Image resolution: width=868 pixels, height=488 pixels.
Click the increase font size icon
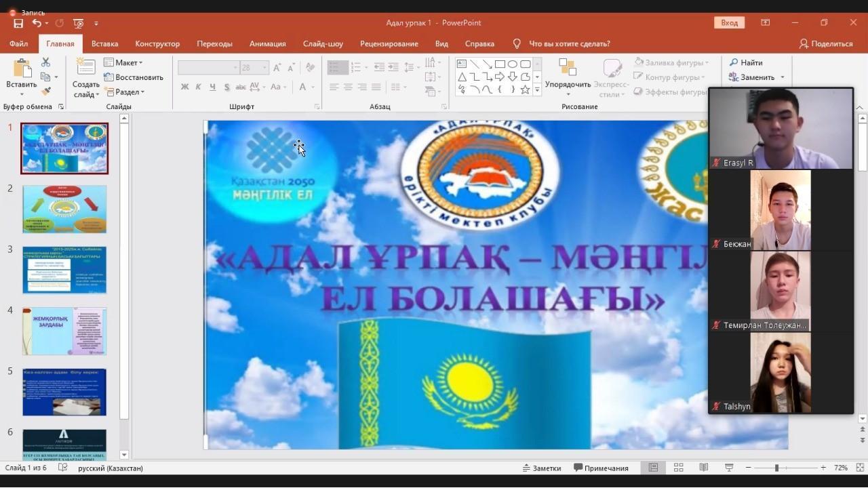[x=277, y=68]
